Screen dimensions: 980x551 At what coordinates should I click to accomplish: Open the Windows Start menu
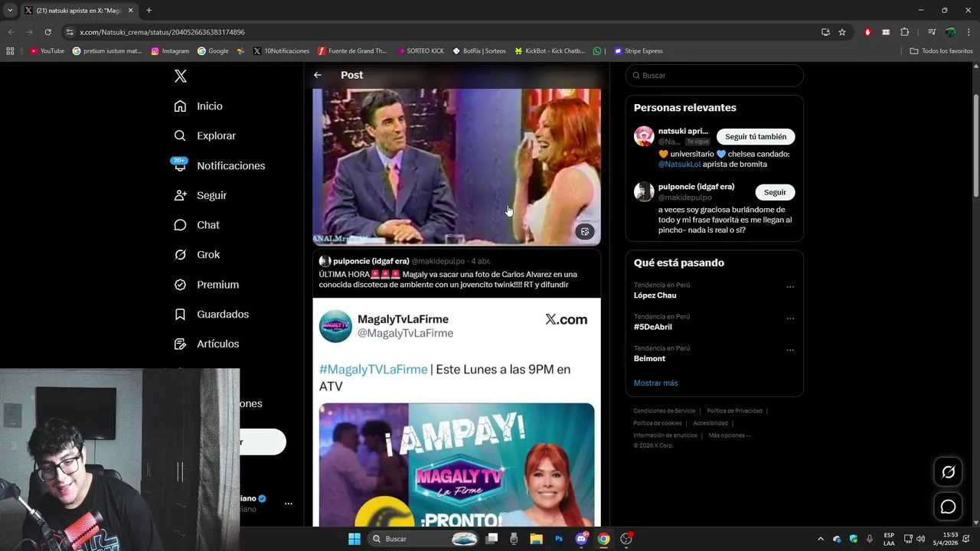[354, 539]
